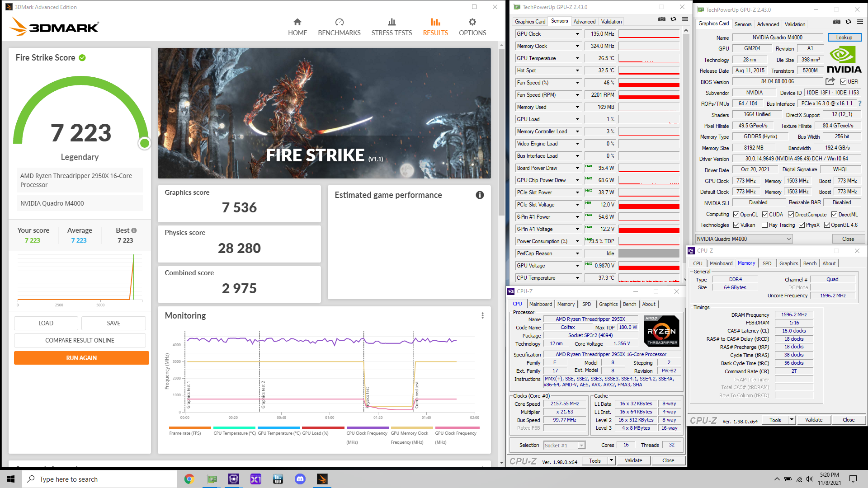Open the NVIDIA Quadro M4000 GPU selector
Viewport: 868px width, 488px height.
coord(744,239)
